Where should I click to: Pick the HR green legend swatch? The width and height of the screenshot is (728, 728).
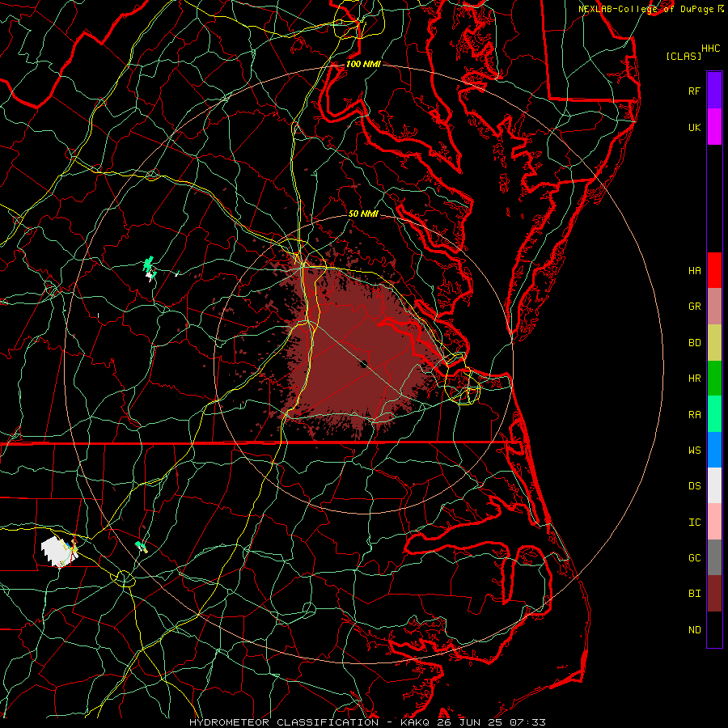click(x=714, y=379)
